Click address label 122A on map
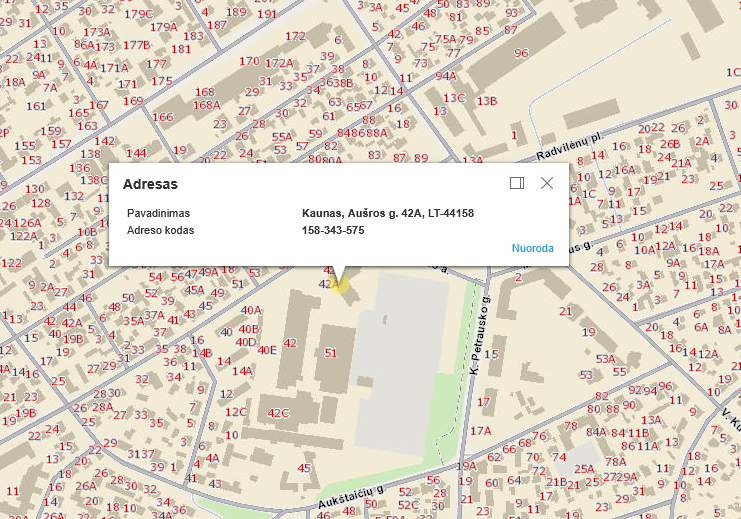Viewport: 741px width, 519px height. [25, 235]
